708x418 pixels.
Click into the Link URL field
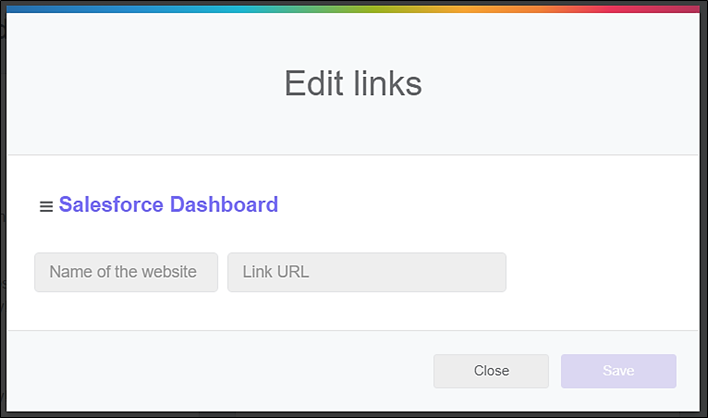367,272
